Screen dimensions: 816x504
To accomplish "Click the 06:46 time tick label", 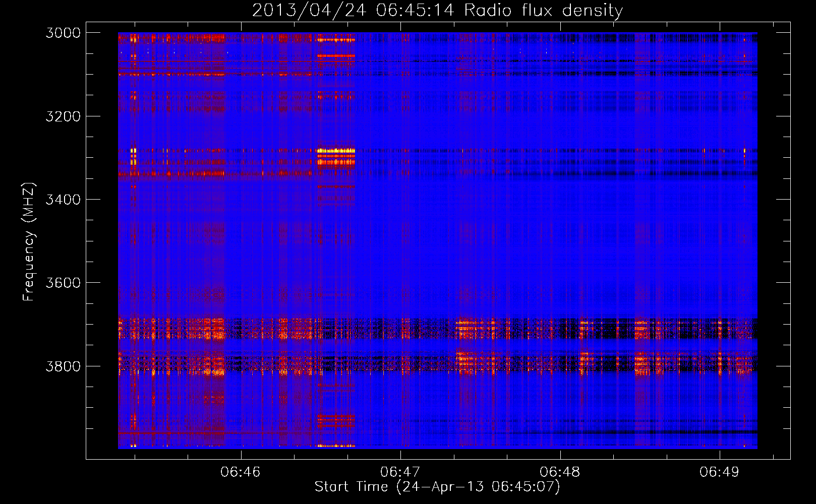I will pyautogui.click(x=241, y=472).
